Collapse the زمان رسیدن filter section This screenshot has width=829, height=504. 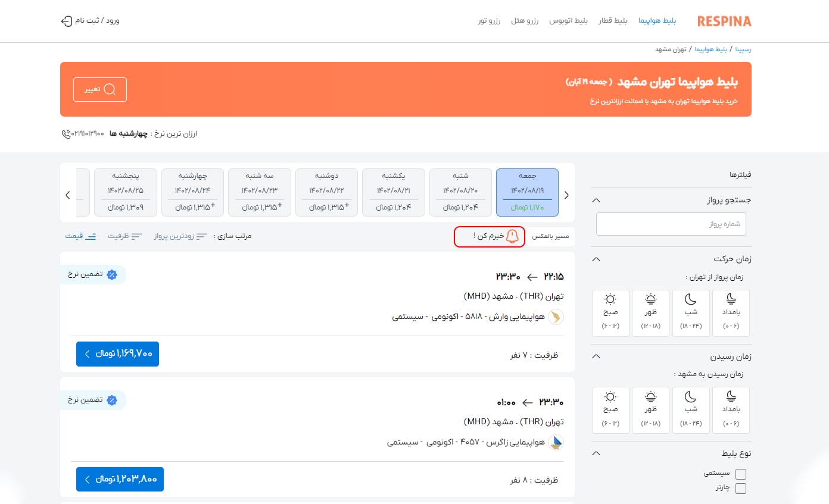[x=596, y=356]
